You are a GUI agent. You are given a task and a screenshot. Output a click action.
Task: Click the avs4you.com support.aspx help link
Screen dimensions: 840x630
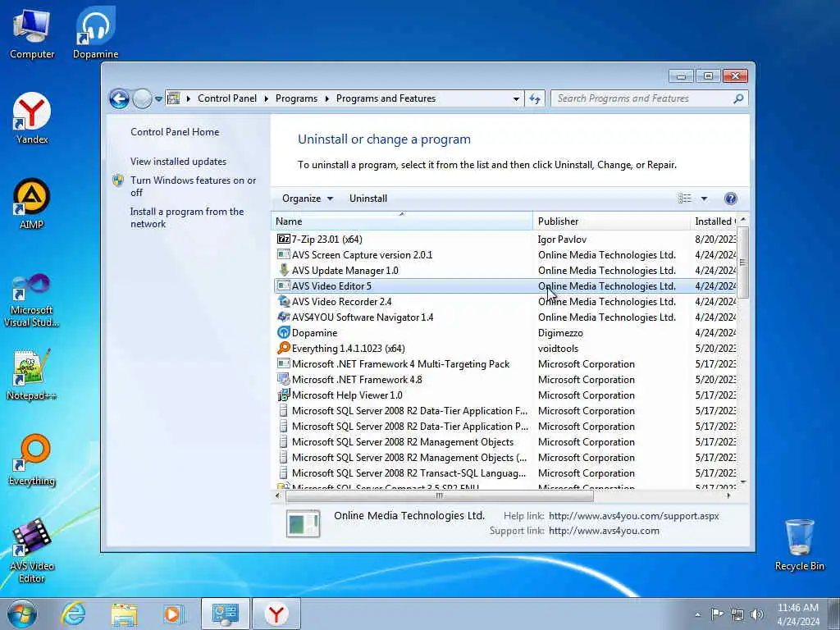634,516
